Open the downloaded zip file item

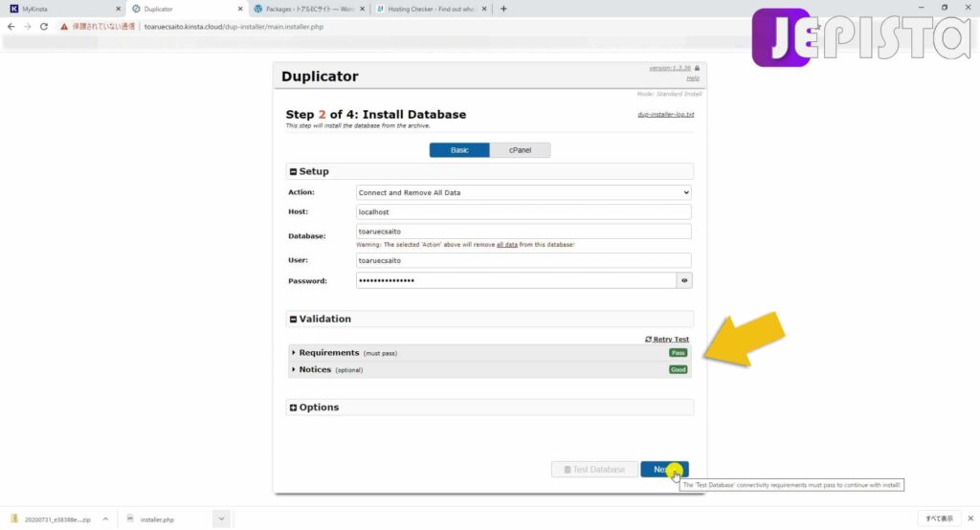pos(52,519)
